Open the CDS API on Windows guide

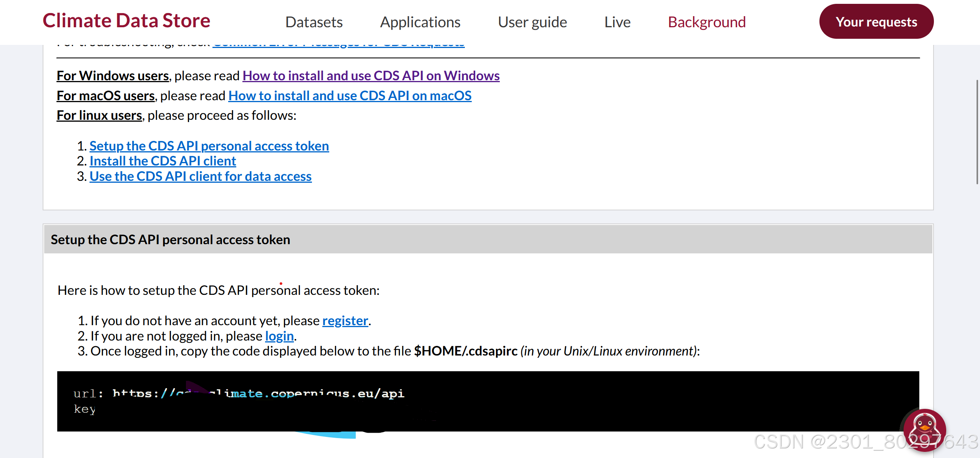[x=371, y=76]
